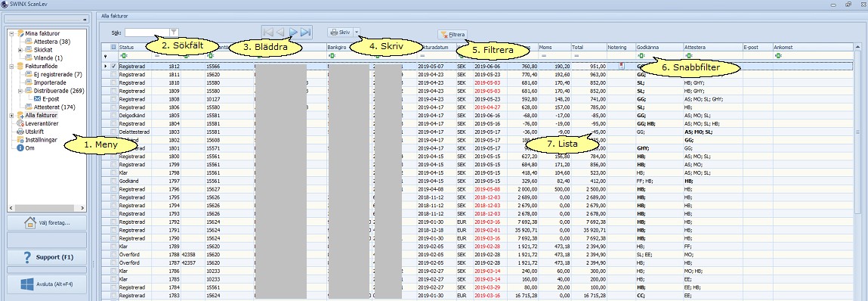
Task: Expand the Skickat tree node
Action: 20,50
